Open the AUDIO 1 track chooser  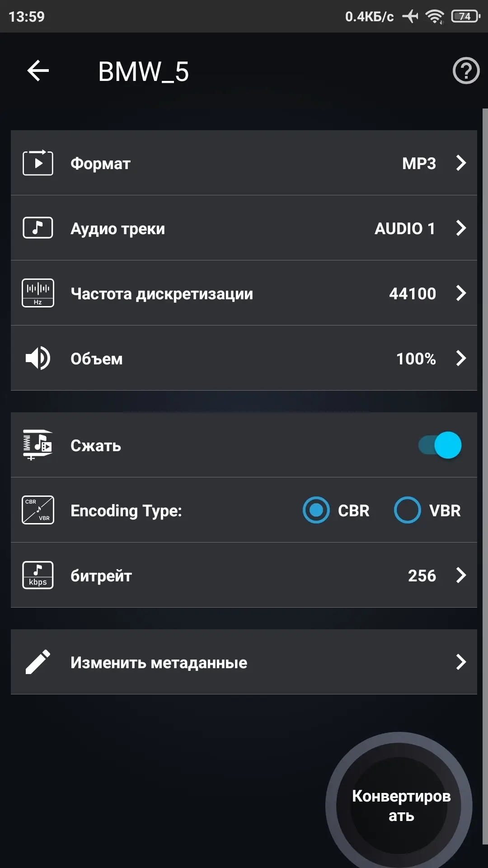405,228
